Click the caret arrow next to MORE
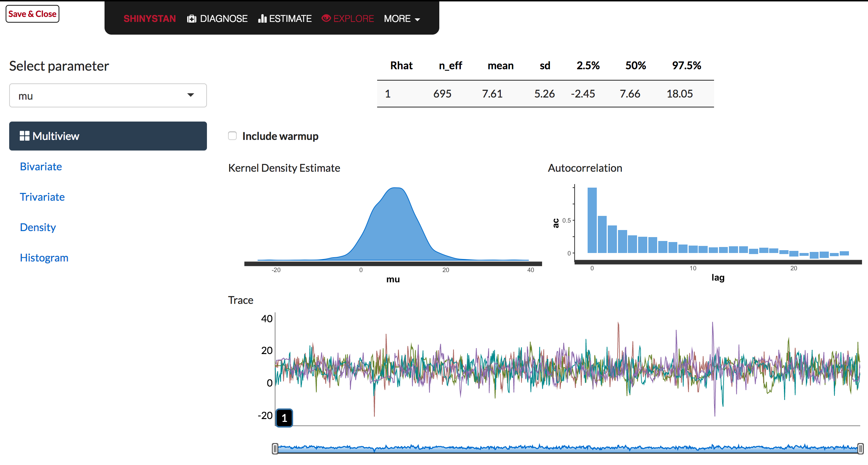Viewport: 868px width, 465px height. [417, 20]
